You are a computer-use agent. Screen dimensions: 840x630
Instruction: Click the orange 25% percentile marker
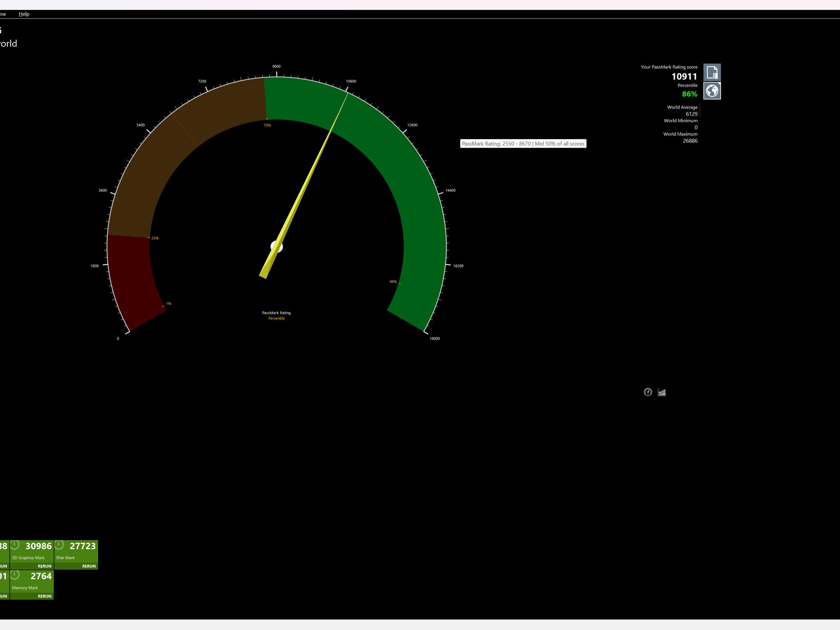[155, 238]
